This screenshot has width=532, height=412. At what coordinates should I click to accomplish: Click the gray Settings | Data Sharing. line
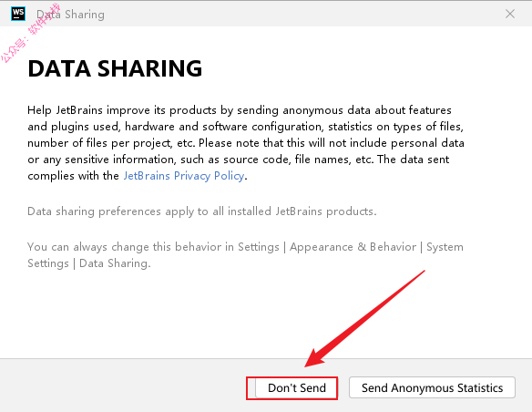point(89,263)
